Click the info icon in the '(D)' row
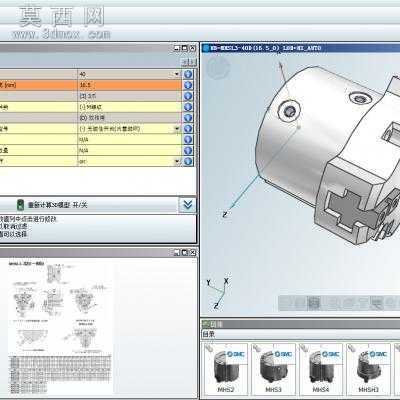Screen dimensions: 400x400 click(188, 118)
